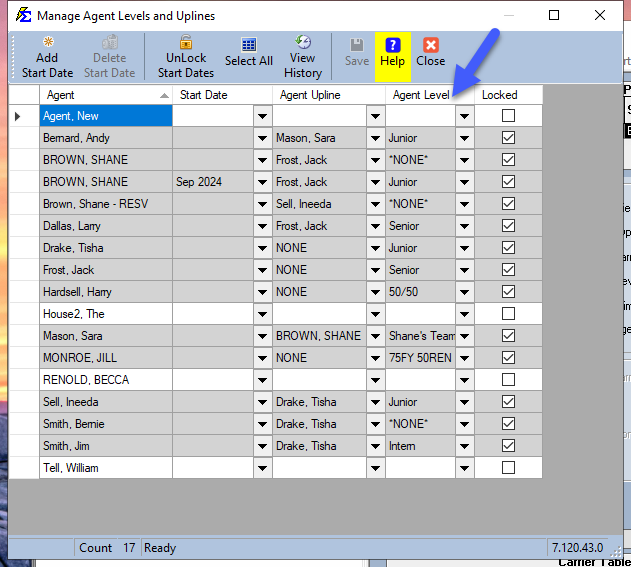Select the Sep 2024 start date cell
Viewport: 631px width, 567px height.
click(x=213, y=182)
